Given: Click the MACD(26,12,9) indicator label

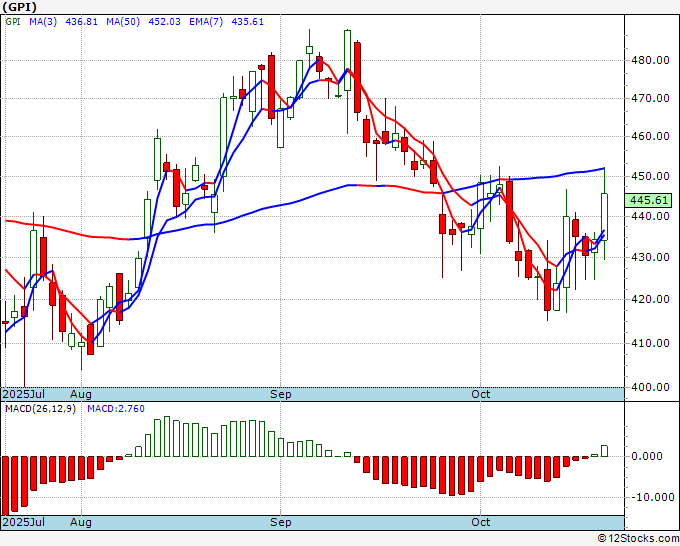Looking at the screenshot, I should 40,409.
